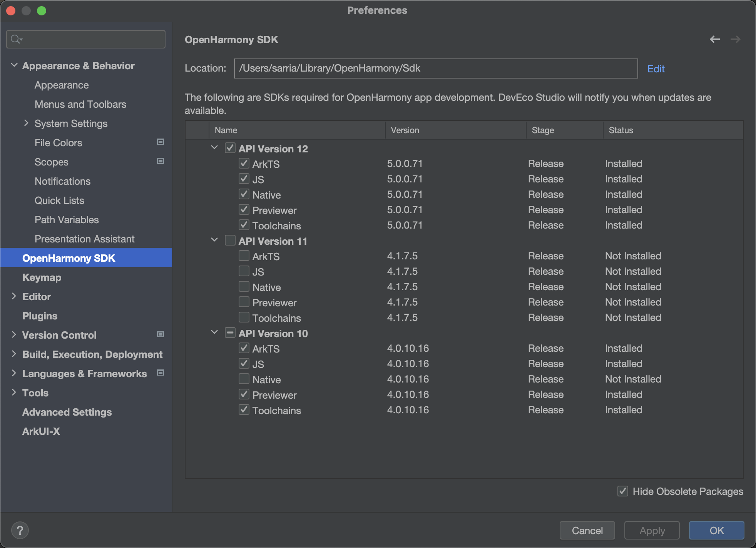Click JS version 5.0.0.71 cell

[405, 179]
